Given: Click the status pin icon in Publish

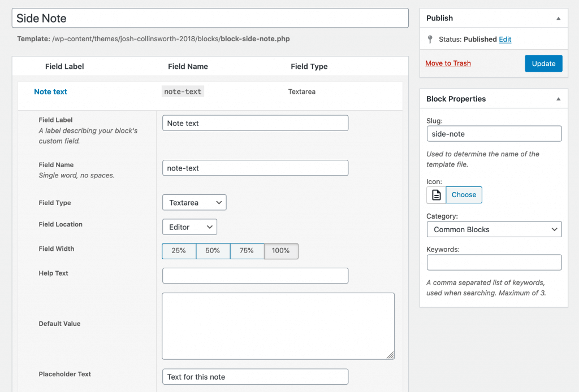Looking at the screenshot, I should tap(430, 40).
